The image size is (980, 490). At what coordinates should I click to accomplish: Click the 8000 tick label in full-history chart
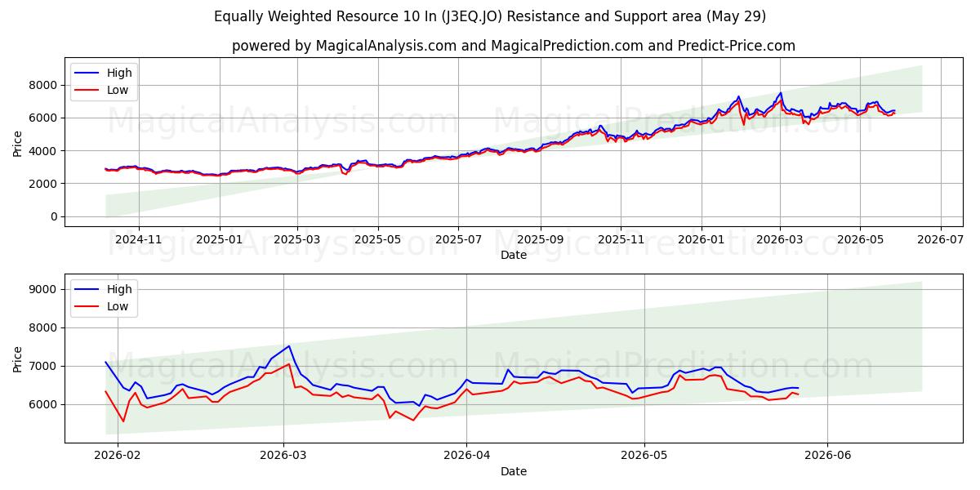click(45, 85)
